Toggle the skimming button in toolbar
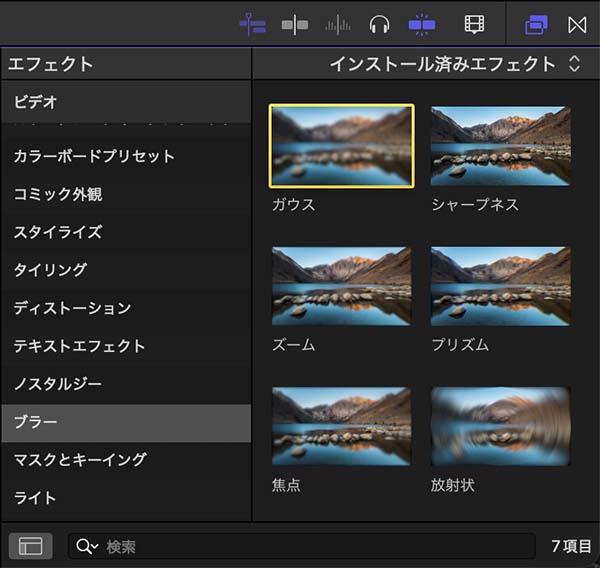The height and width of the screenshot is (568, 600). [295, 23]
